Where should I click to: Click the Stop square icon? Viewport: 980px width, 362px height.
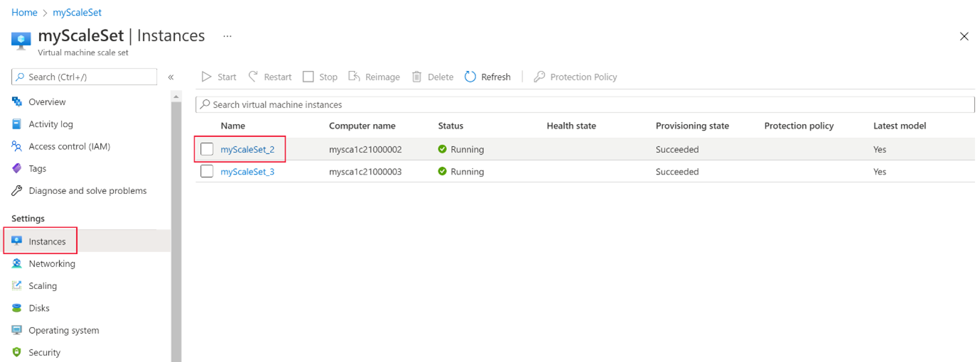(x=308, y=77)
